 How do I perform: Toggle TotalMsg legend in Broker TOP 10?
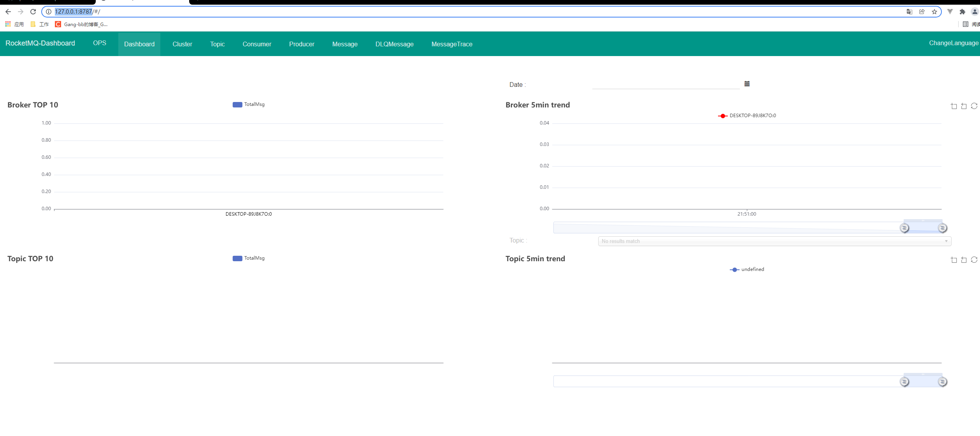pos(249,104)
